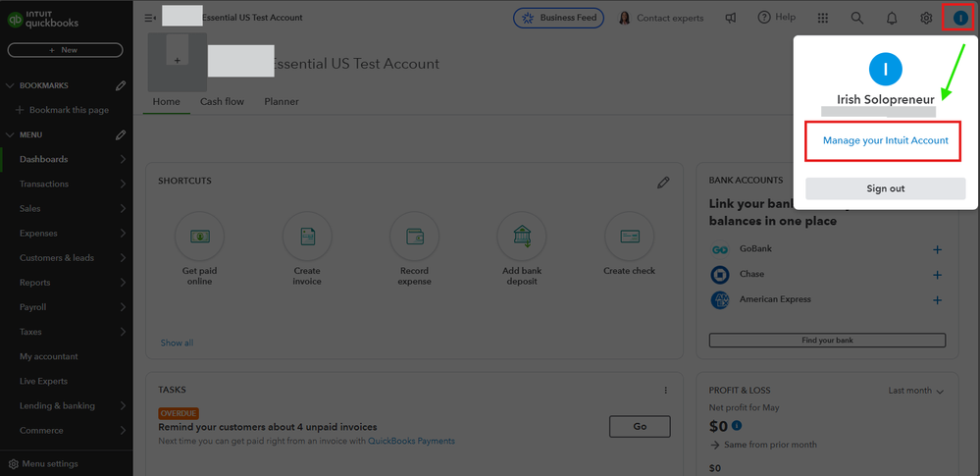Click the Find your bank button
980x476 pixels.
[x=828, y=341]
